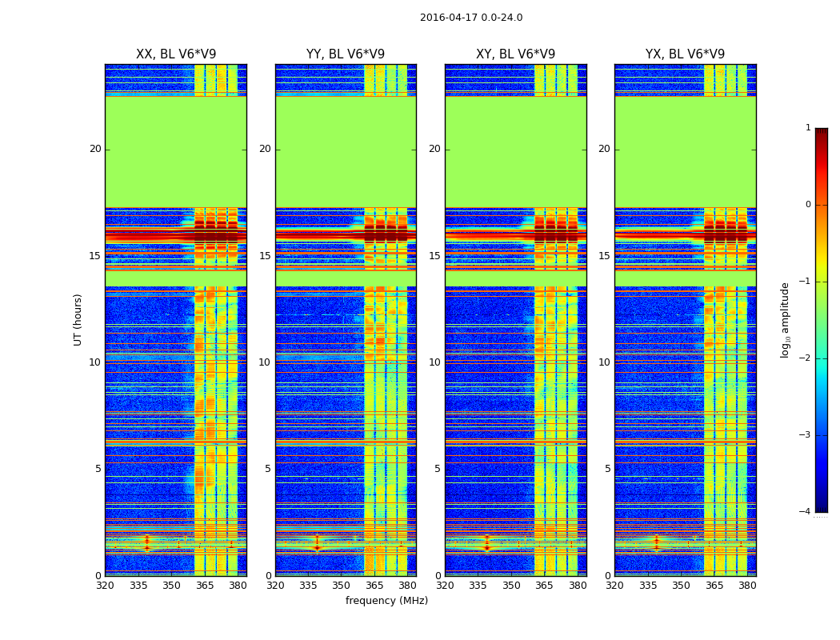840x640 pixels.
Task: Pick the dark blue bottom of the colorbar
Action: 821,507
